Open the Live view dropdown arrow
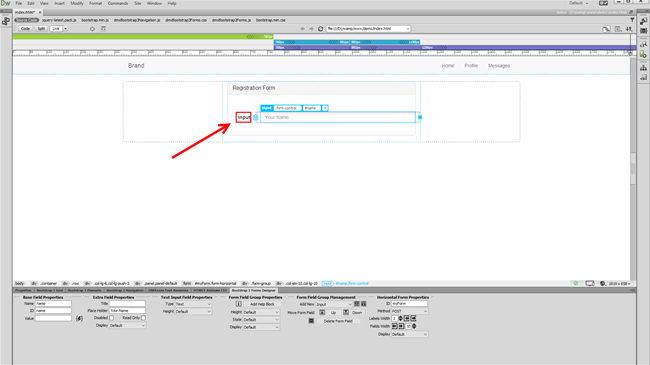Screen dimensions: 650x365 [x=65, y=29]
